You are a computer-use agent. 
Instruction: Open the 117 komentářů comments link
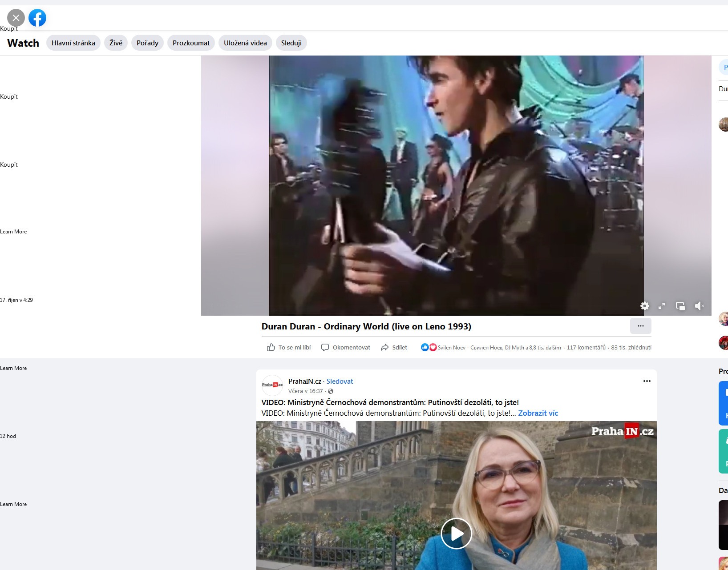pos(586,348)
